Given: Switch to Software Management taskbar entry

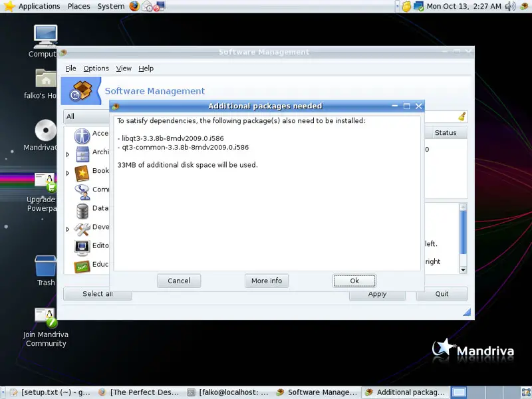Looking at the screenshot, I should tap(317, 392).
